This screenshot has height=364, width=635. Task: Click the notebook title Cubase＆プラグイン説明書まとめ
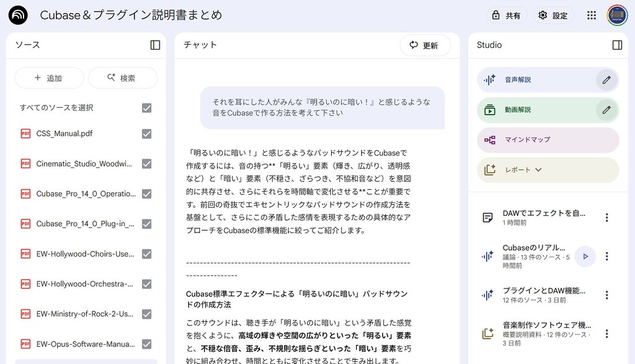(x=131, y=16)
